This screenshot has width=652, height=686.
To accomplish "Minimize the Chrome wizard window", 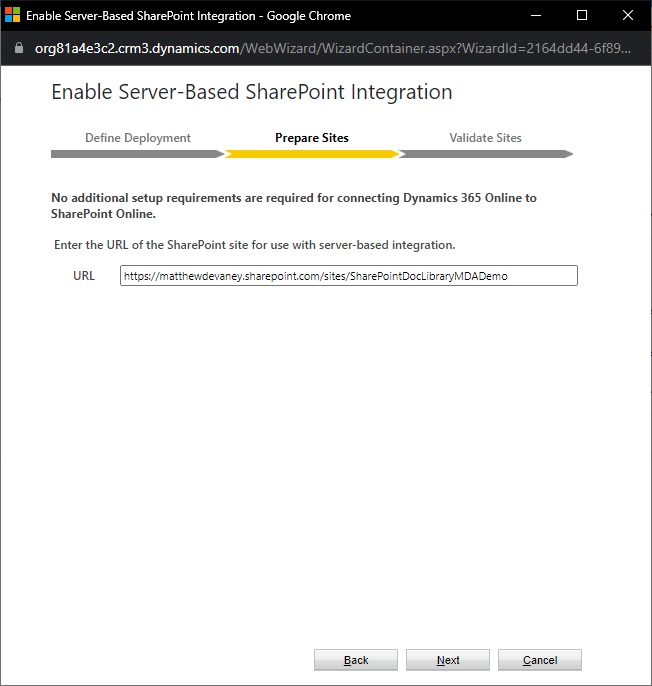I will point(536,15).
